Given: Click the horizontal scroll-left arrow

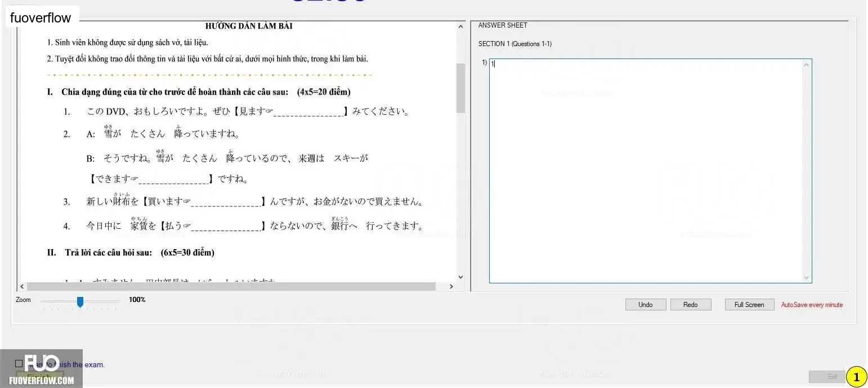Looking at the screenshot, I should coord(23,286).
